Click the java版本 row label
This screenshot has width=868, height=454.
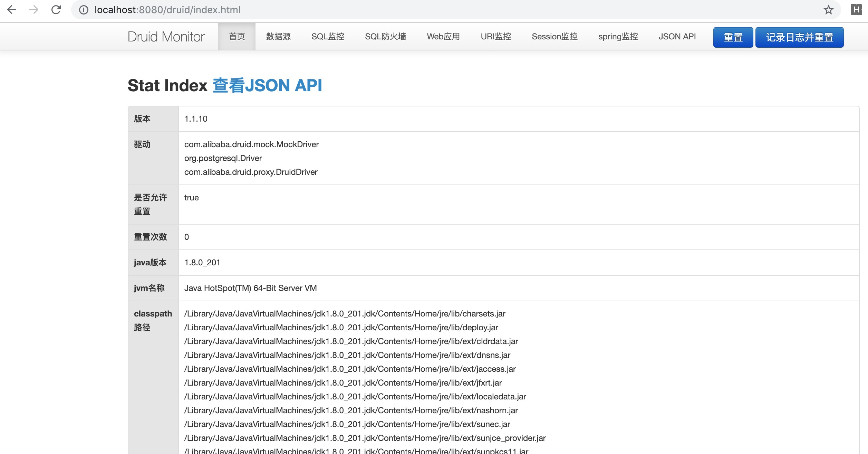(150, 263)
